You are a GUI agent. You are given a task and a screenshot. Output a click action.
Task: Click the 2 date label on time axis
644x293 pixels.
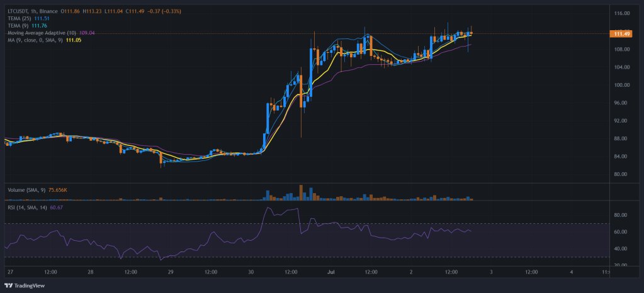pos(412,273)
